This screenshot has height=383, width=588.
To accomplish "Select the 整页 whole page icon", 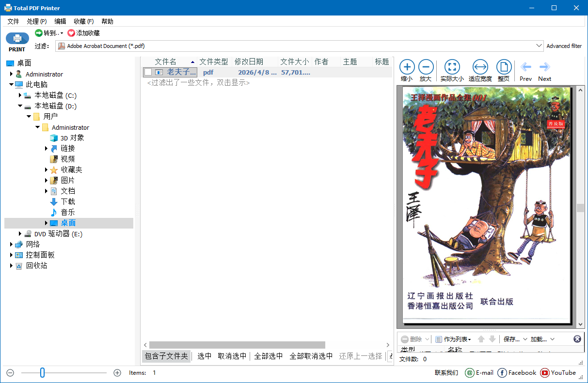I will click(504, 67).
